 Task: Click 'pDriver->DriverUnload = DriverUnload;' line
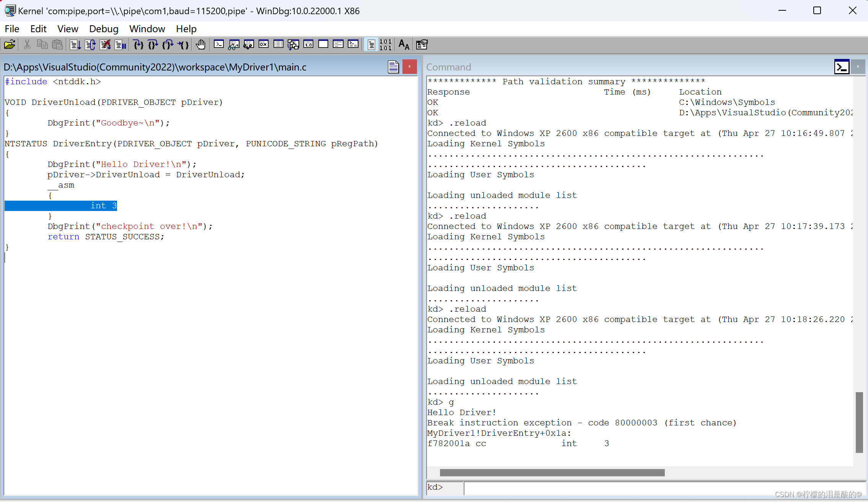[146, 175]
